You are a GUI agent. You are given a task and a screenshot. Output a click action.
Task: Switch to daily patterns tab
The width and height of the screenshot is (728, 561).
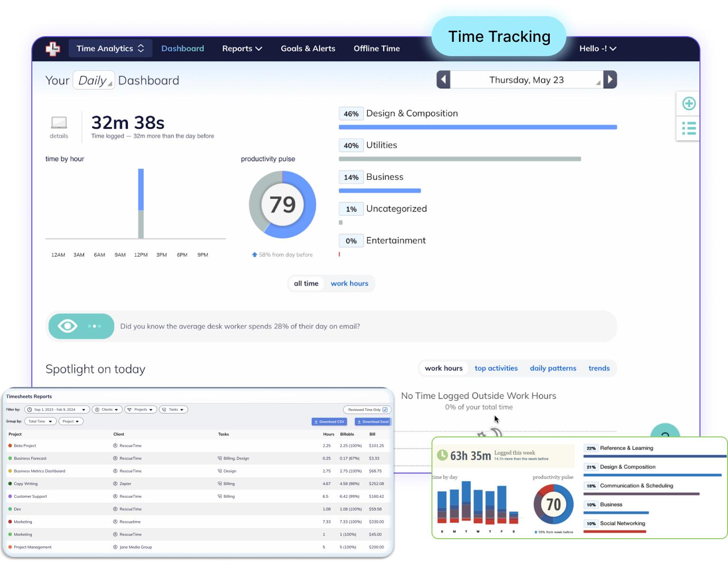(x=553, y=368)
